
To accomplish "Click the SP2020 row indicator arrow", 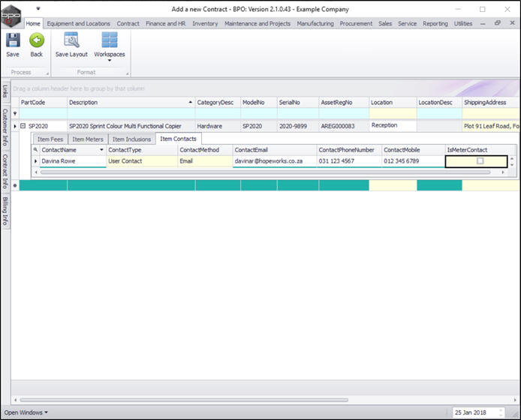I will 15,126.
